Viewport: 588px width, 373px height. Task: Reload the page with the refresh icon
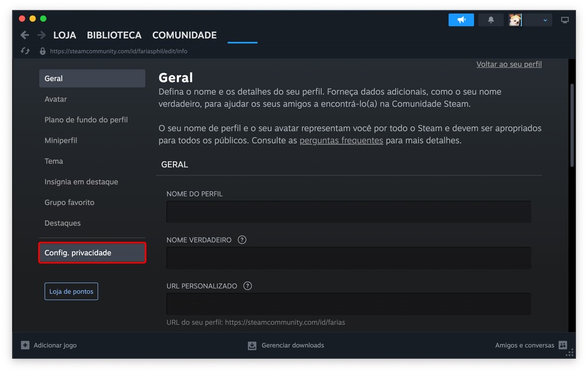[25, 51]
